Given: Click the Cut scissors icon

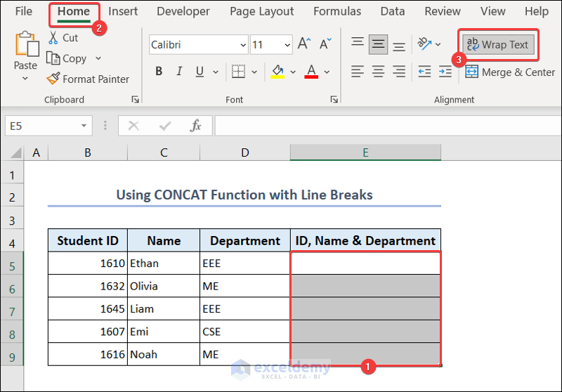Looking at the screenshot, I should (53, 37).
